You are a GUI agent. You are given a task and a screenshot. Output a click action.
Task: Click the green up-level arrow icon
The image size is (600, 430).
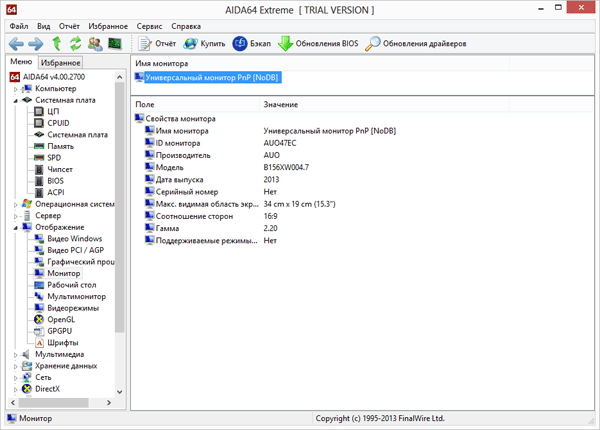[57, 44]
